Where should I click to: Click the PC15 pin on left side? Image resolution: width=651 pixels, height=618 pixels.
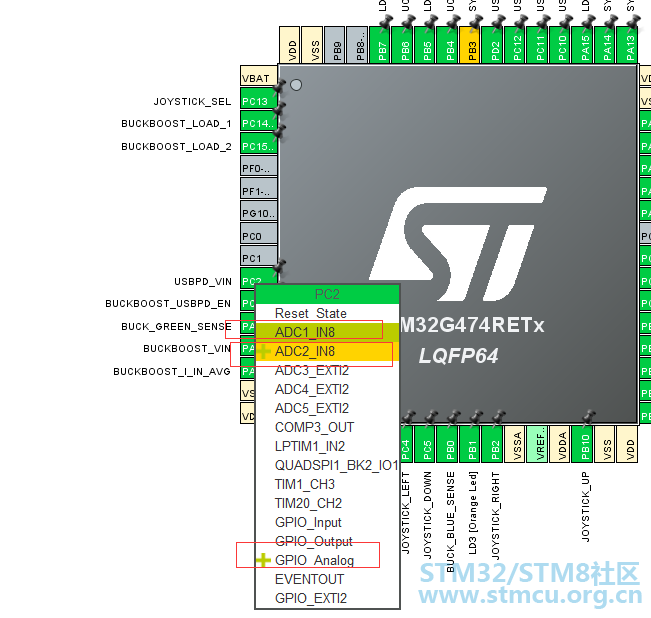click(x=259, y=143)
